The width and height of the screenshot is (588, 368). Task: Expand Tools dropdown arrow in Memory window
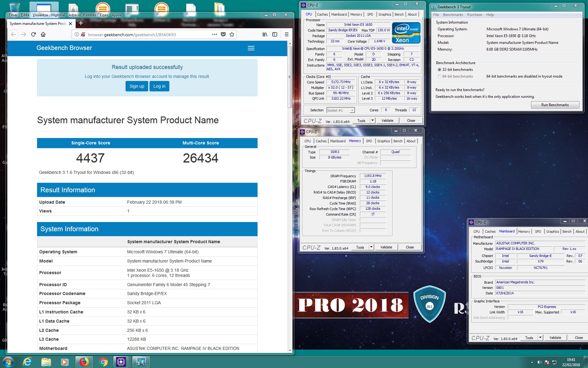pyautogui.click(x=371, y=247)
